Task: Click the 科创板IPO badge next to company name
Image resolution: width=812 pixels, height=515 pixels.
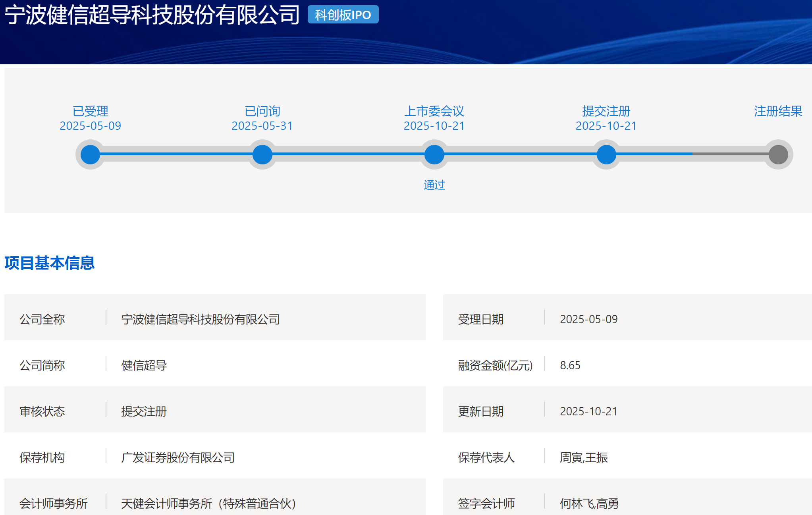Action: 343,14
